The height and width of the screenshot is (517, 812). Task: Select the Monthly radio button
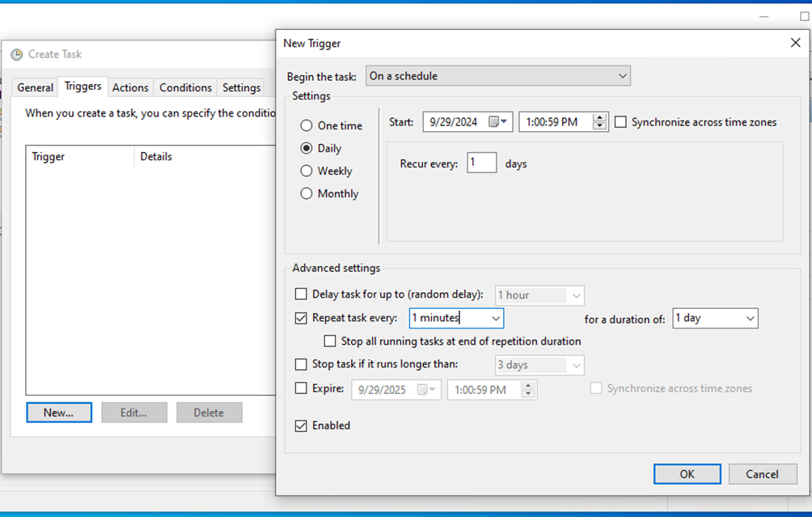[x=307, y=194]
